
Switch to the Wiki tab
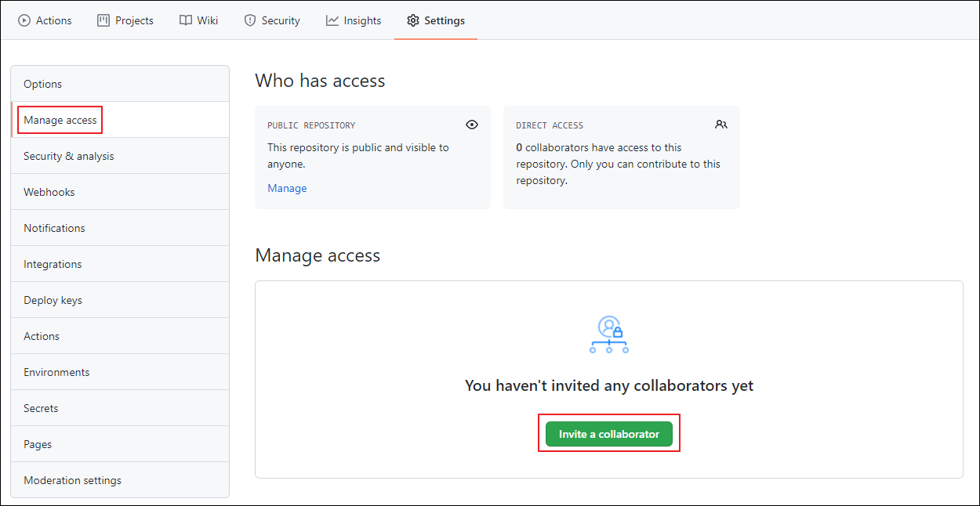(x=198, y=20)
